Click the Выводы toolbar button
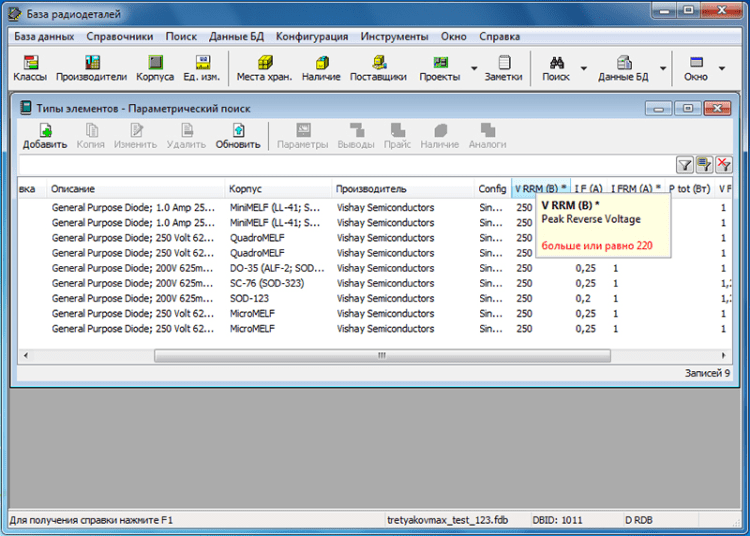 [x=356, y=136]
